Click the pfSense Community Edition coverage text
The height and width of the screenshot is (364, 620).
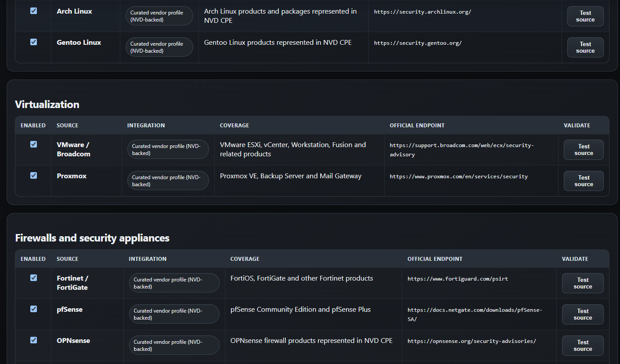(x=301, y=310)
